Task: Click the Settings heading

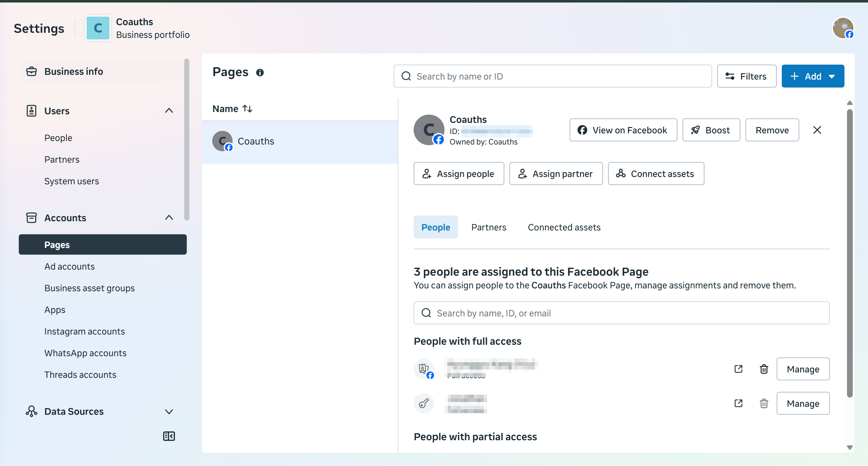Action: 39,28
